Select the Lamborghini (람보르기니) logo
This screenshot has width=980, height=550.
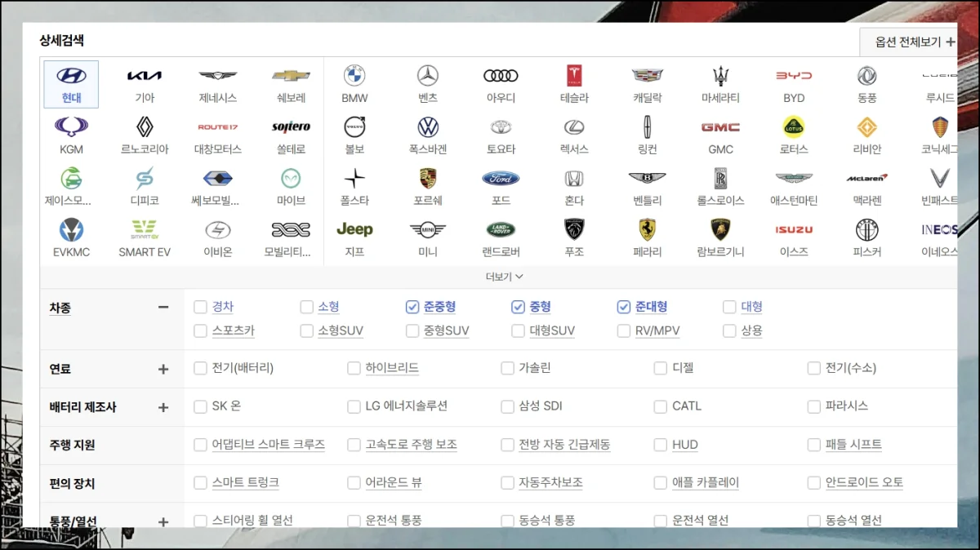pyautogui.click(x=721, y=229)
